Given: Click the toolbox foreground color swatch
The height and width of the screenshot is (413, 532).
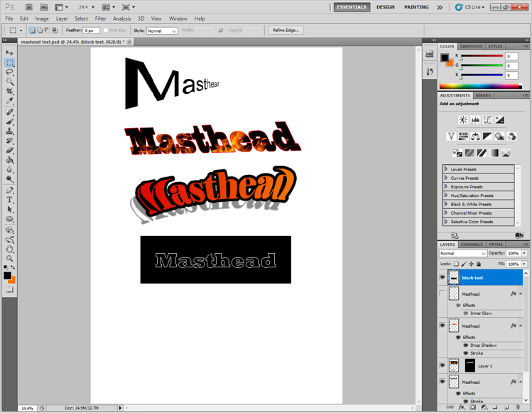Looking at the screenshot, I should coord(7,275).
